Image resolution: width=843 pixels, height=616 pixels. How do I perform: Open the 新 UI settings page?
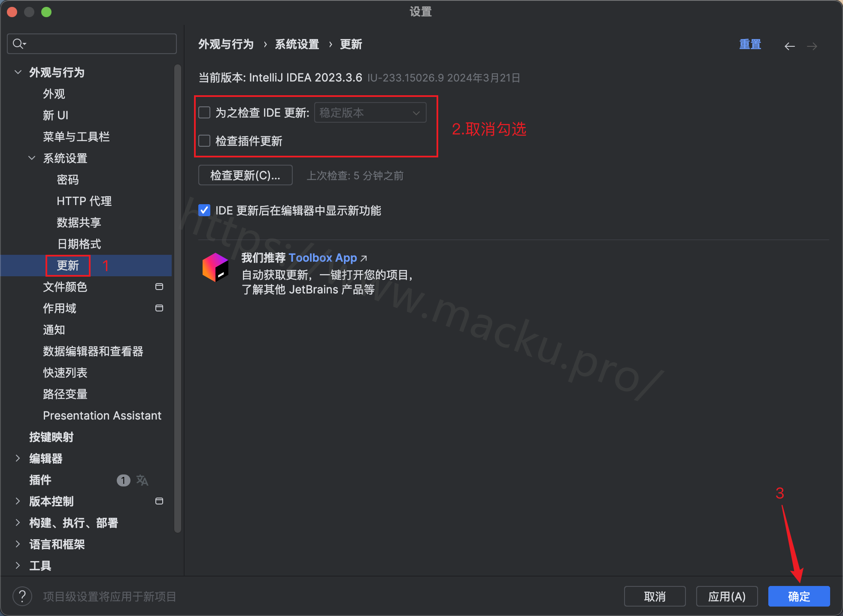(56, 115)
